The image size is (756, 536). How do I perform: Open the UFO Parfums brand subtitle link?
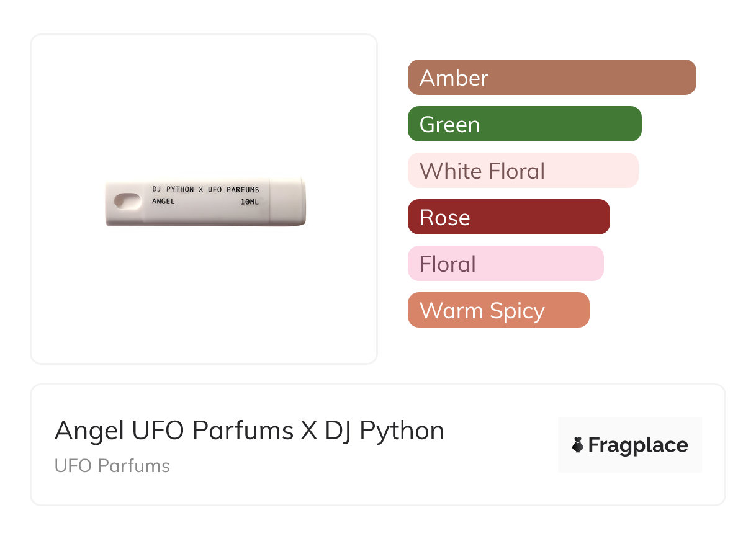pos(112,466)
